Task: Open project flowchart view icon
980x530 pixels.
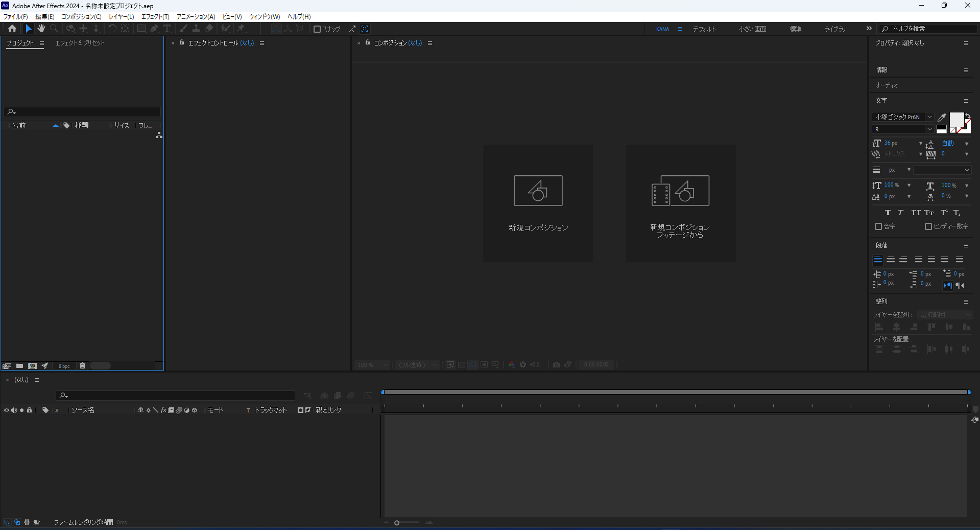Action: click(159, 135)
